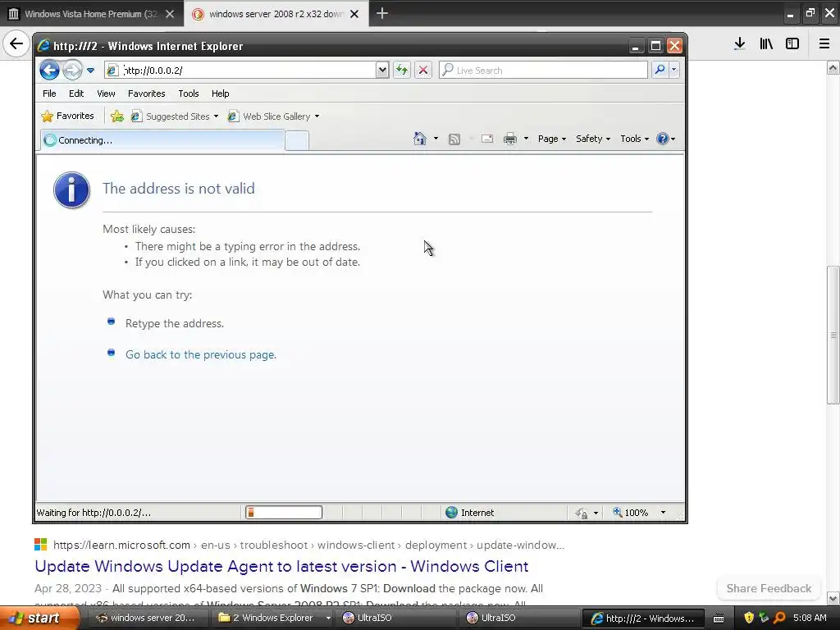Open a new Firefox tab with plus

point(382,13)
